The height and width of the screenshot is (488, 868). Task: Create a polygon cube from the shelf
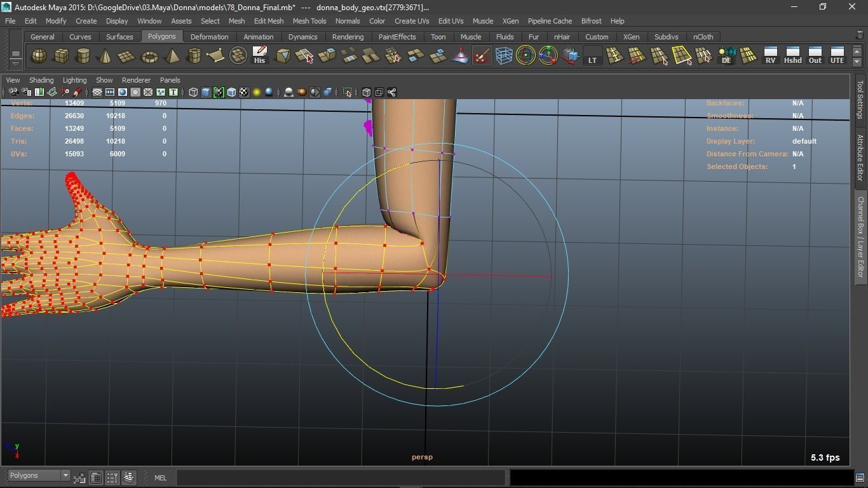(x=61, y=56)
